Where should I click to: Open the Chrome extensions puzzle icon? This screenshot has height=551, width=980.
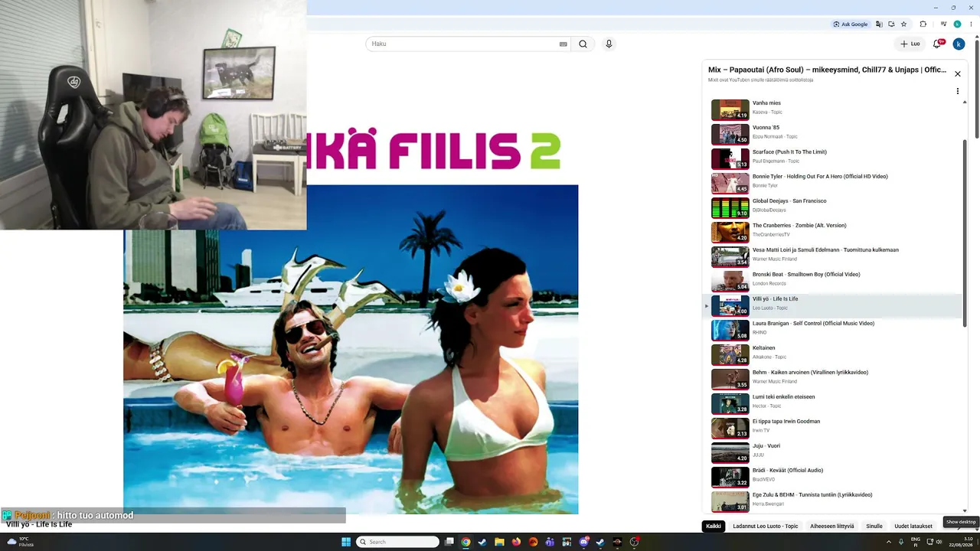click(x=923, y=24)
